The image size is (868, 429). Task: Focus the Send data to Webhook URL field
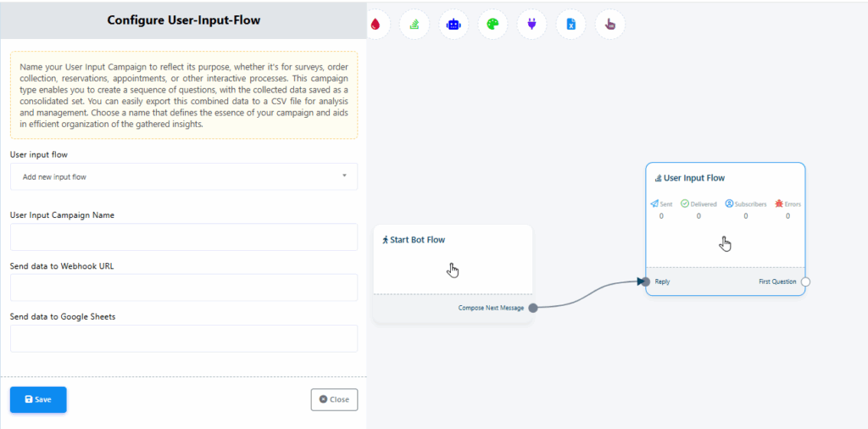point(184,287)
